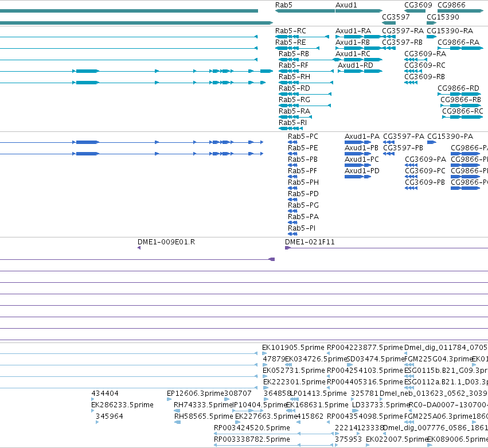Click the RH58565.5prime EST label
The image size is (488, 448).
(x=204, y=416)
